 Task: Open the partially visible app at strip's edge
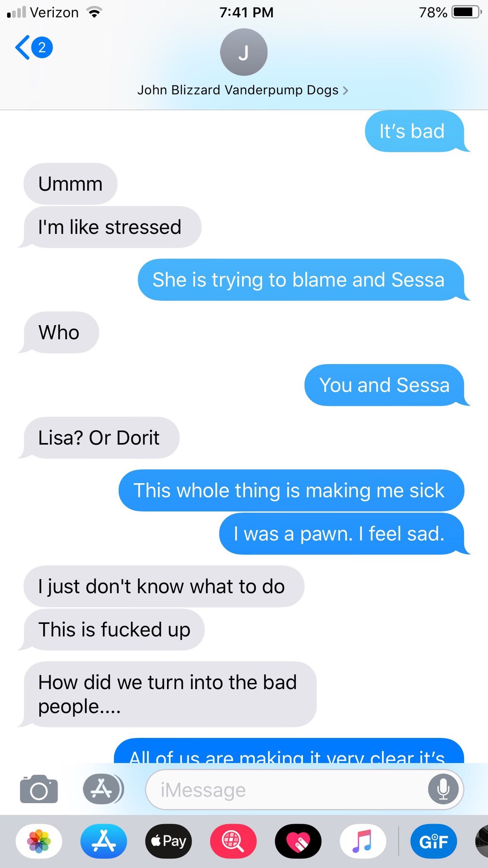coord(482,841)
